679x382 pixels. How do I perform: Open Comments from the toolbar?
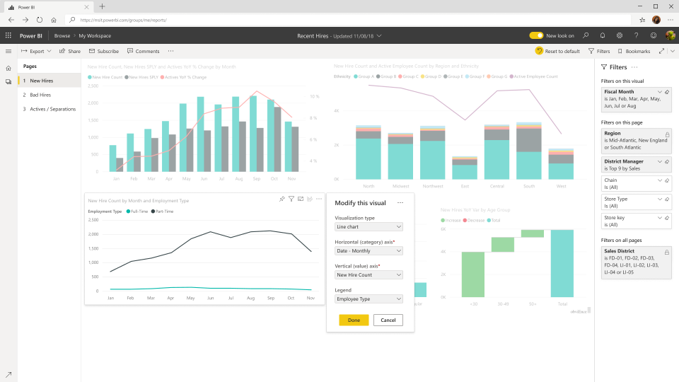(x=143, y=51)
